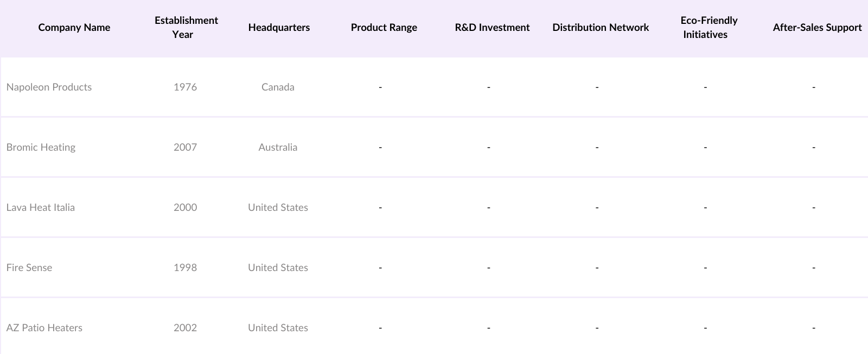This screenshot has height=354, width=868.
Task: Click the After-Sales Support column header
Action: pyautogui.click(x=817, y=28)
